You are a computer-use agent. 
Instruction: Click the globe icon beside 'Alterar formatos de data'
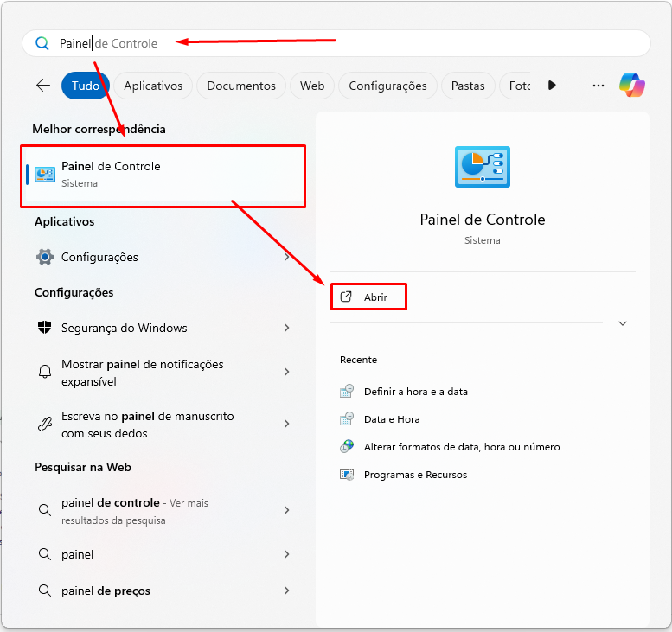click(347, 446)
